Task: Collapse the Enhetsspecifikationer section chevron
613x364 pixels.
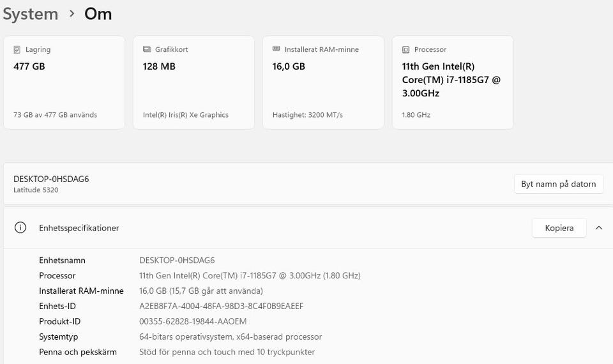Action: tap(598, 228)
